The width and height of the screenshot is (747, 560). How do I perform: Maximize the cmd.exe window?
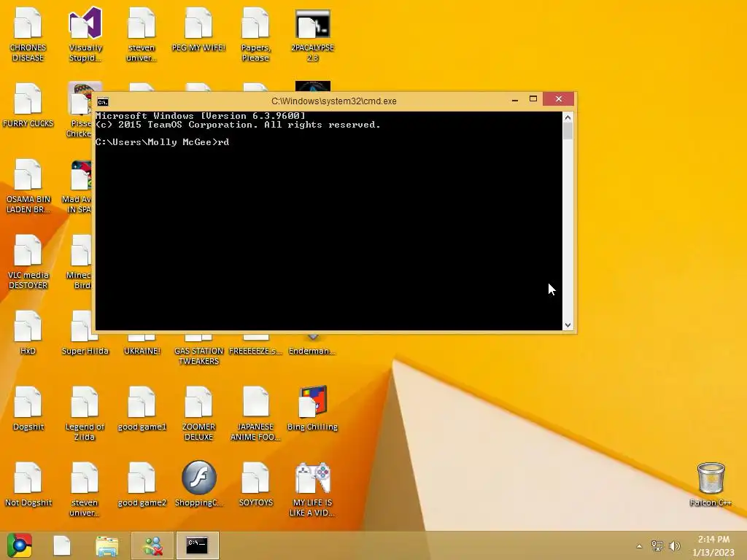pos(533,99)
